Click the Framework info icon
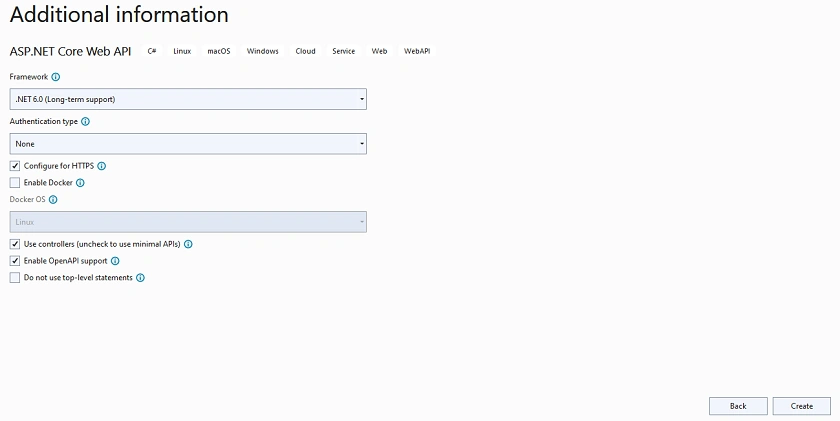 click(x=55, y=77)
